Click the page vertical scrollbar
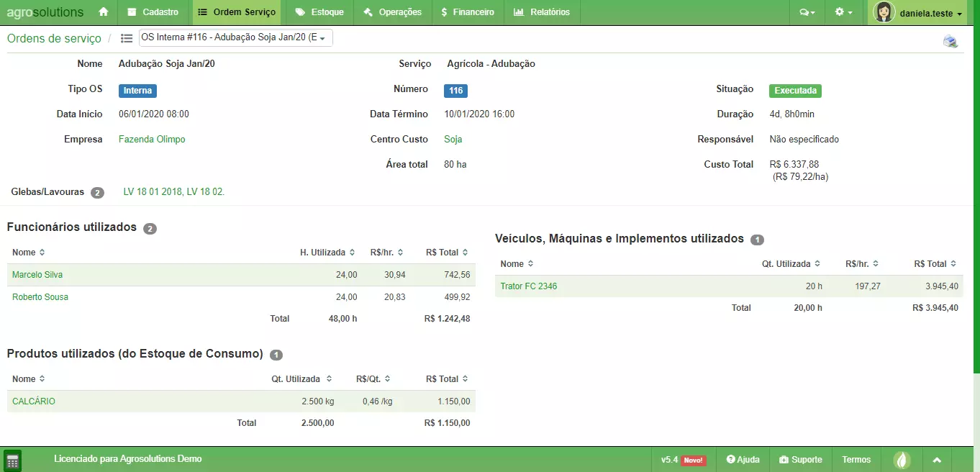The height and width of the screenshot is (472, 980). (976, 216)
